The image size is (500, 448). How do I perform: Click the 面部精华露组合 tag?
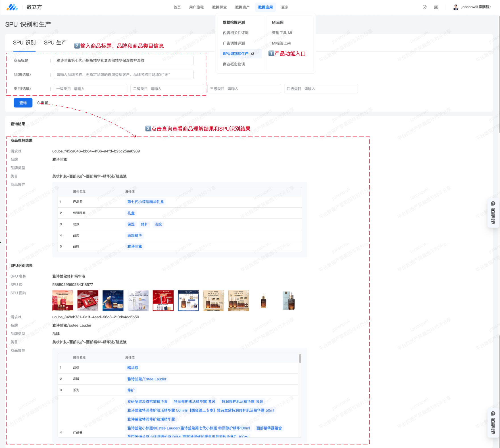269,428
